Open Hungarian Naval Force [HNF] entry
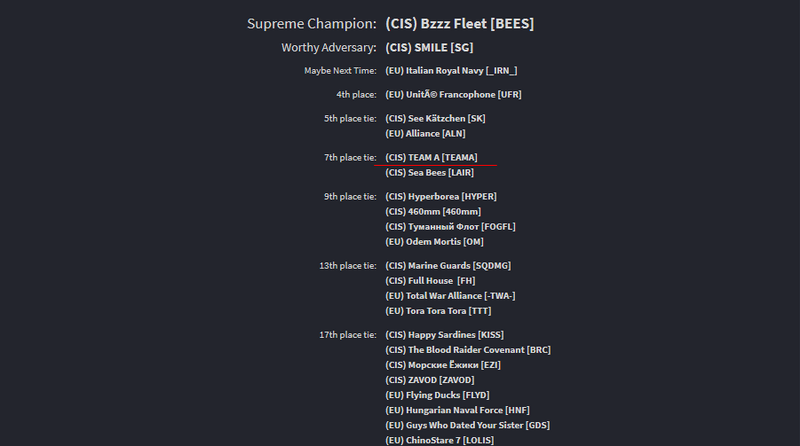The image size is (800, 446). click(457, 410)
